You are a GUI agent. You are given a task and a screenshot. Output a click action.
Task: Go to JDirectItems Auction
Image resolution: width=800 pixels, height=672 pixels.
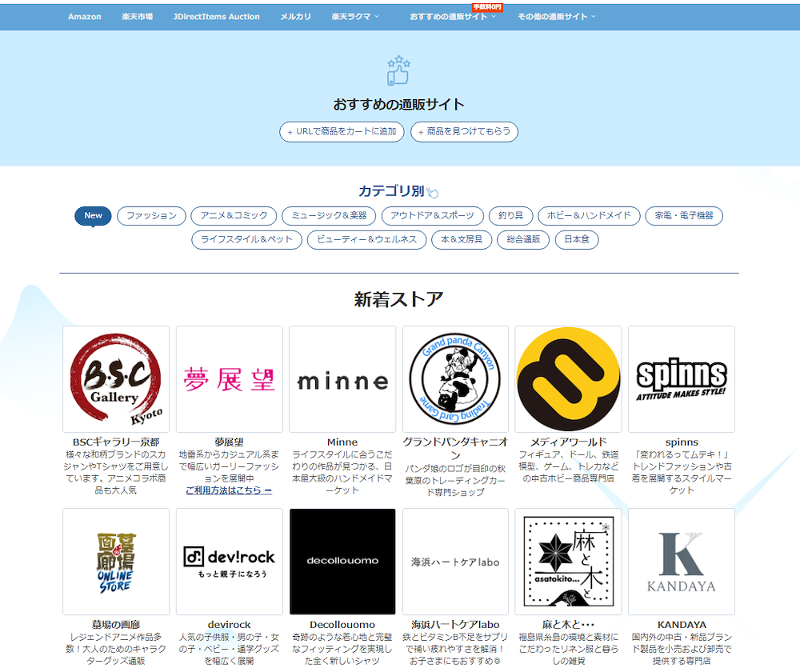click(x=216, y=17)
